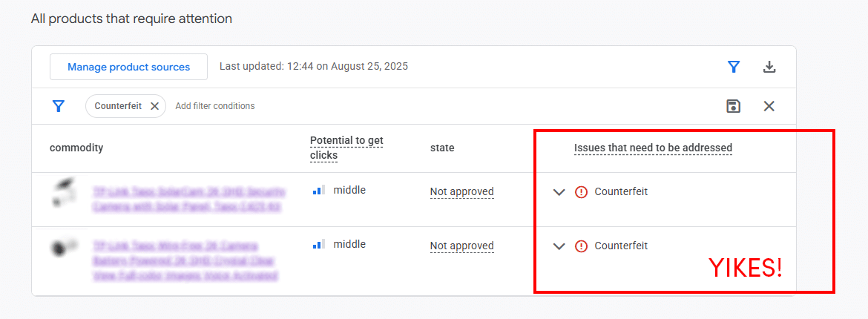Click first row click-potential bar icon
This screenshot has width=868, height=319.
click(318, 191)
